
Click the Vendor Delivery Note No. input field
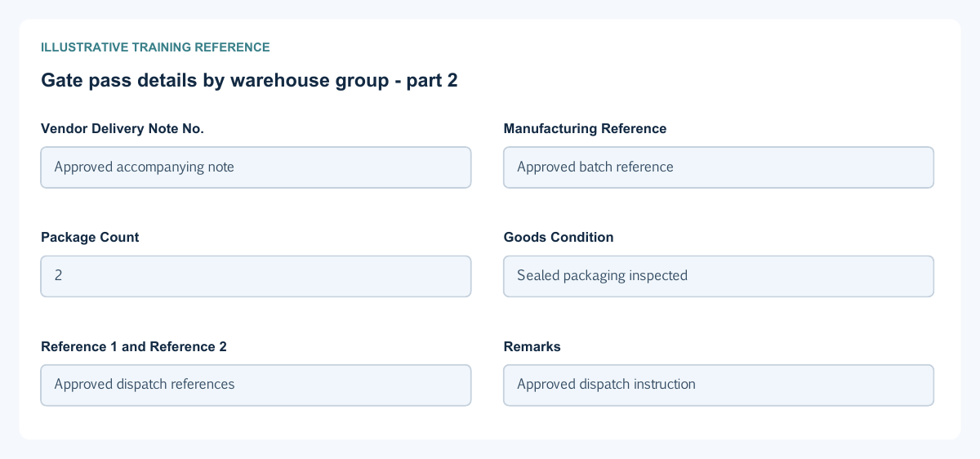pos(256,167)
